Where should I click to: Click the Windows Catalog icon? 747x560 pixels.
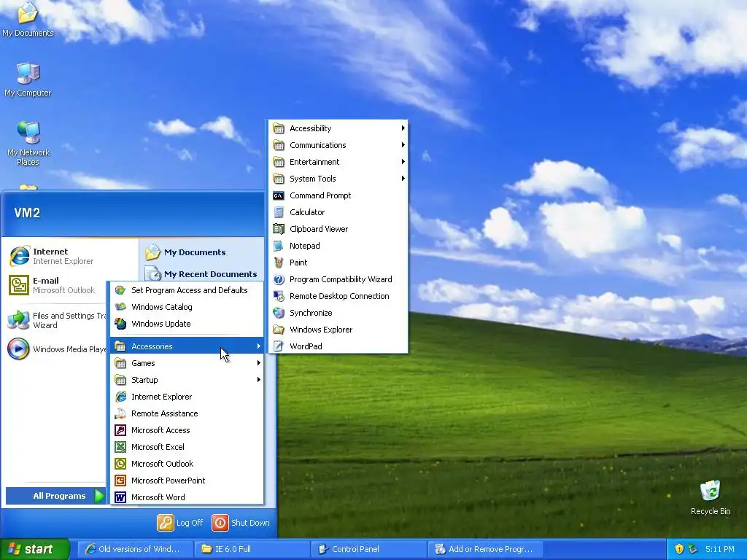[120, 307]
